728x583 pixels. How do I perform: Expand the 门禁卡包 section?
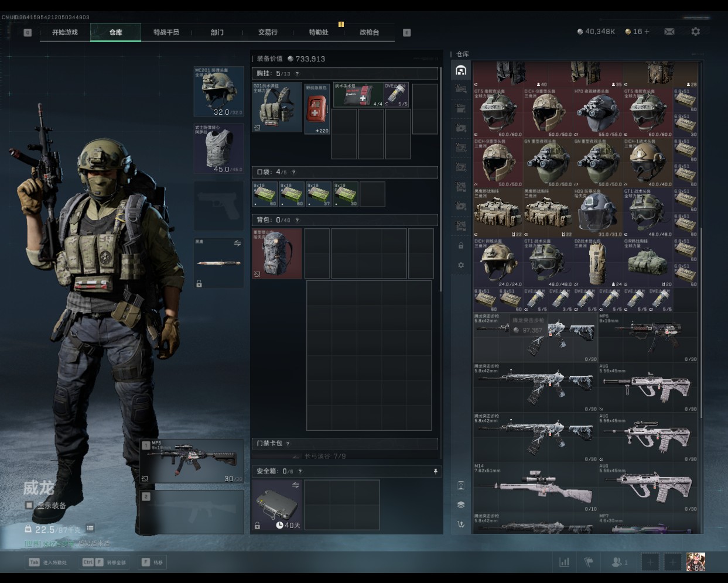[345, 444]
